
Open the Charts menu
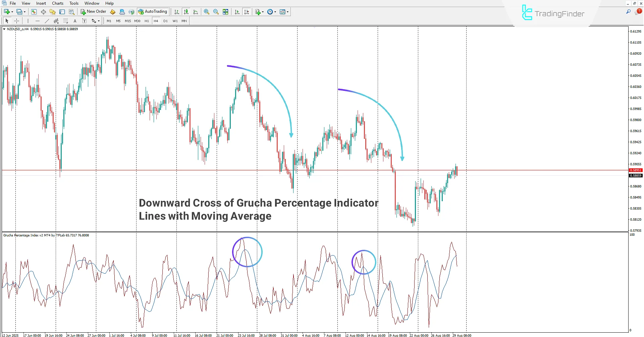click(58, 3)
